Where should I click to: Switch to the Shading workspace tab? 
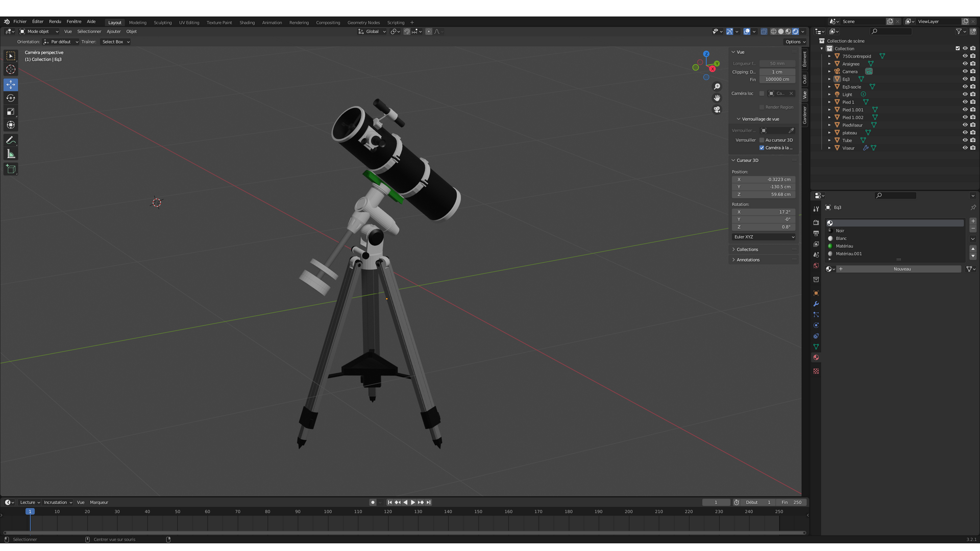(x=247, y=22)
